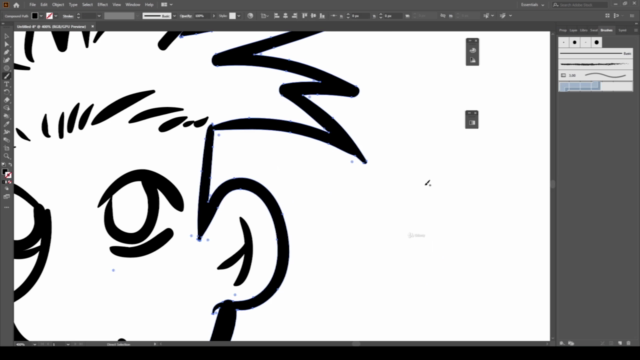Click horizontal align center icon

click(286, 16)
